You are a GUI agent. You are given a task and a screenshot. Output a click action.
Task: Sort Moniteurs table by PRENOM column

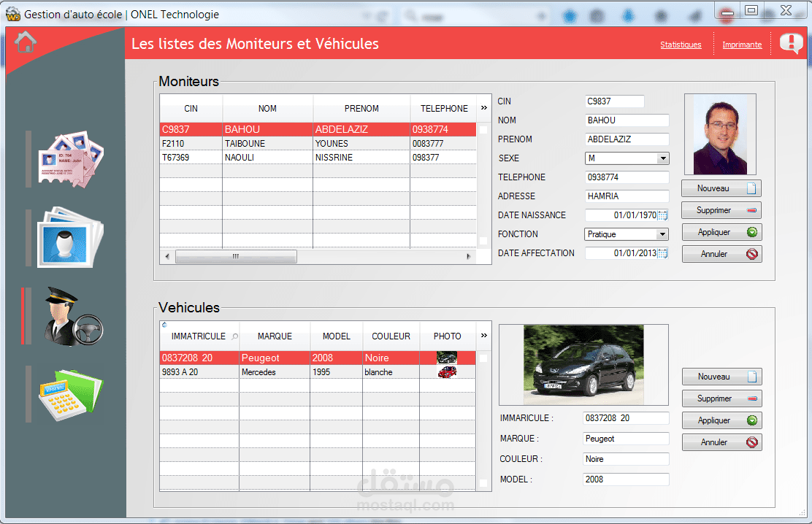pos(361,108)
